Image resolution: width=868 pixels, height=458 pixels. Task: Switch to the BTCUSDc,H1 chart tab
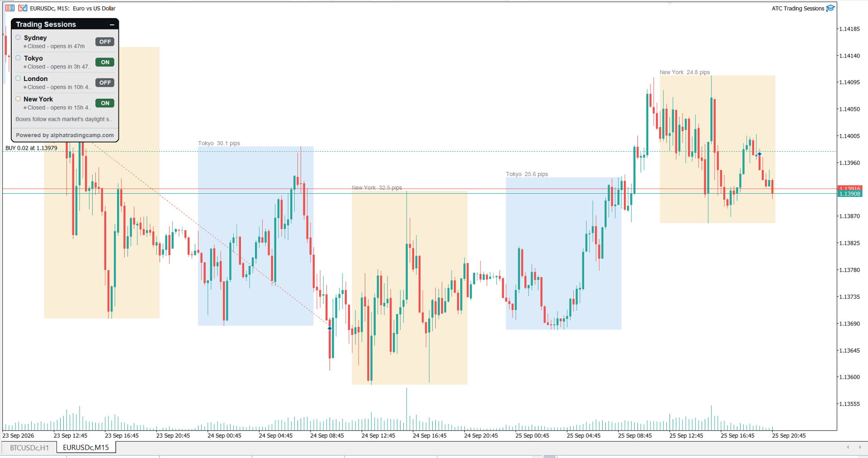coord(29,448)
